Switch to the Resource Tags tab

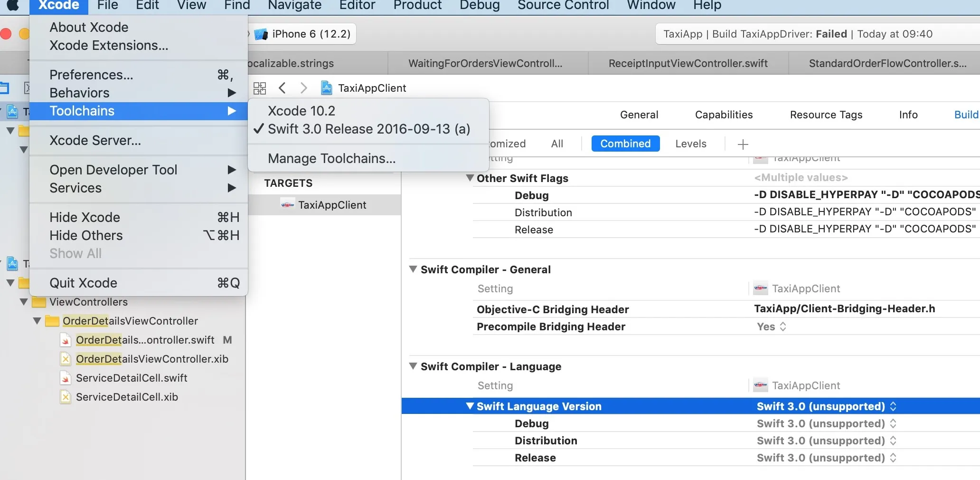coord(826,115)
